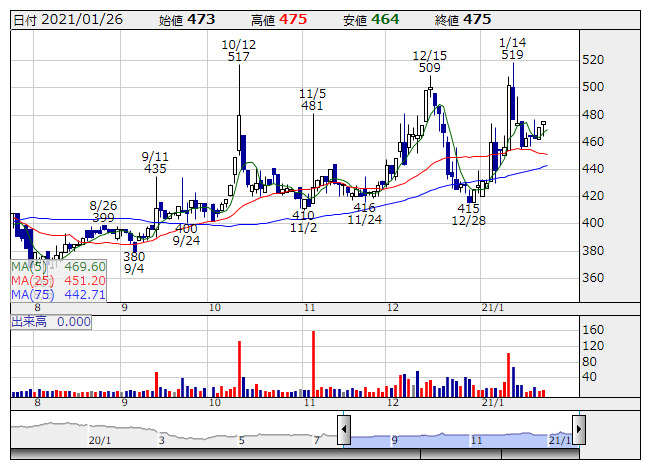
Task: Click the 11/5 high label 481
Action: tap(312, 105)
